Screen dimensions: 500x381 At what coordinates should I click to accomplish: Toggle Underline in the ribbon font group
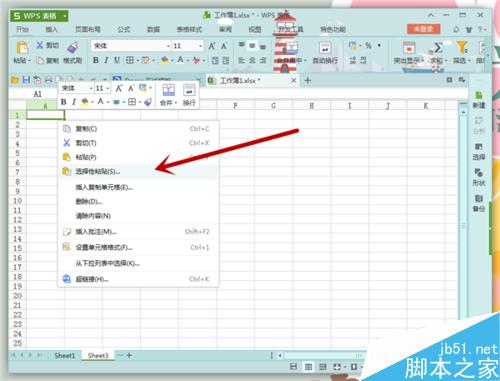[117, 60]
